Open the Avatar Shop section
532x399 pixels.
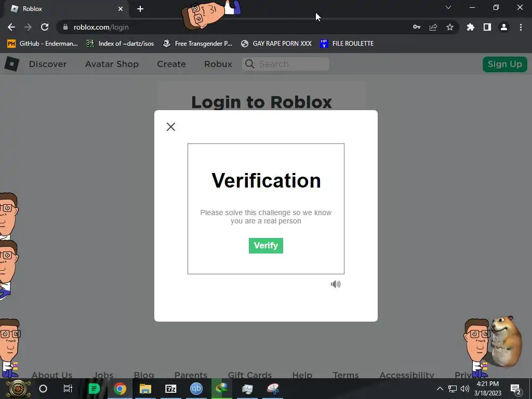[x=112, y=64]
